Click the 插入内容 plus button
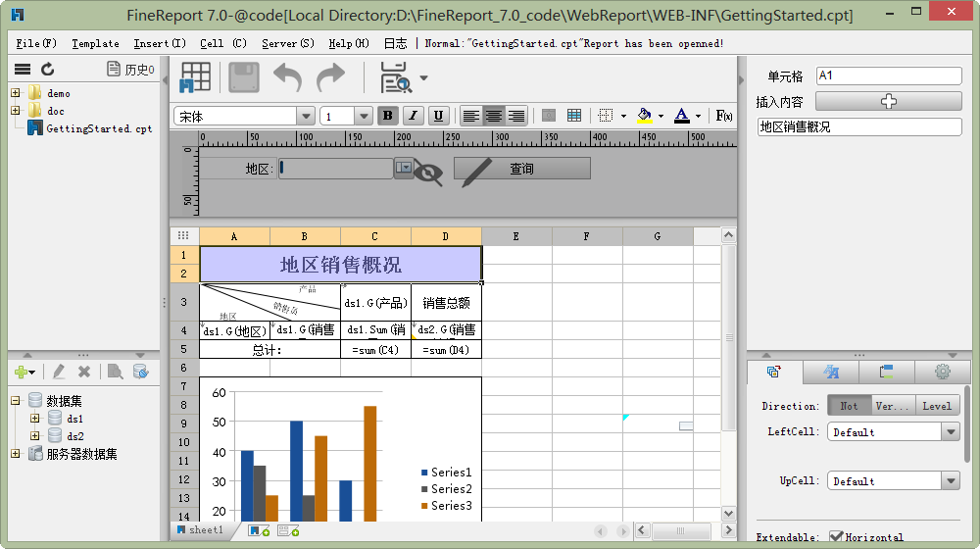 pos(888,101)
